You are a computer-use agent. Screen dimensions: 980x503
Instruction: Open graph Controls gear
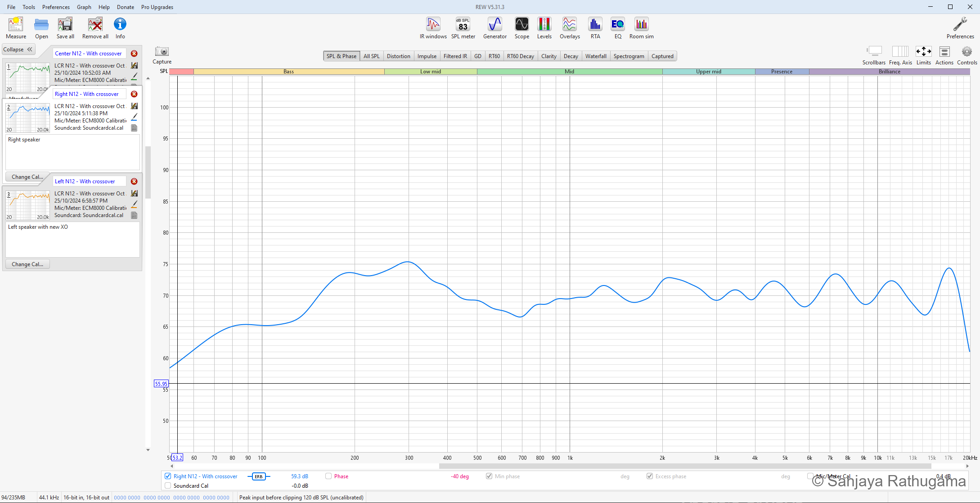[967, 55]
